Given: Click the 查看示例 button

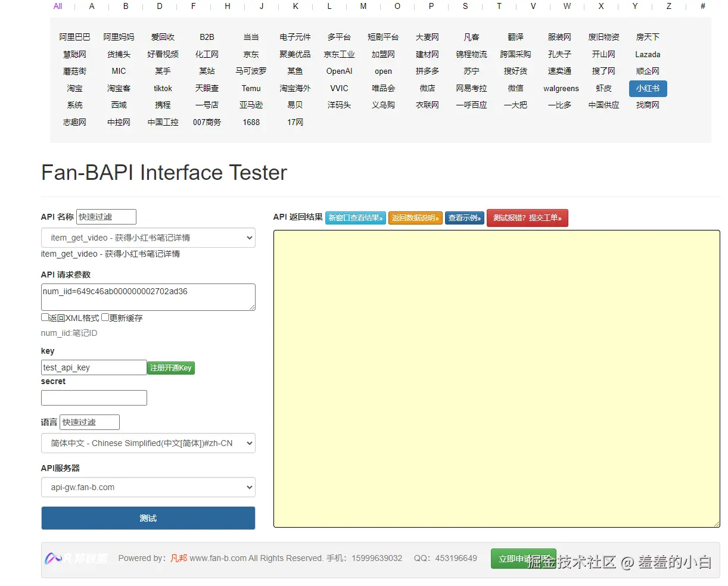Looking at the screenshot, I should [465, 218].
